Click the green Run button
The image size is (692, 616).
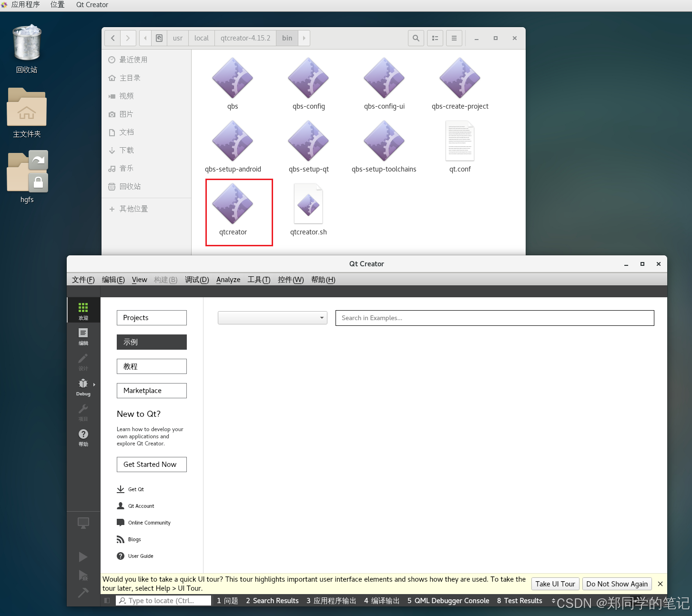tap(83, 556)
